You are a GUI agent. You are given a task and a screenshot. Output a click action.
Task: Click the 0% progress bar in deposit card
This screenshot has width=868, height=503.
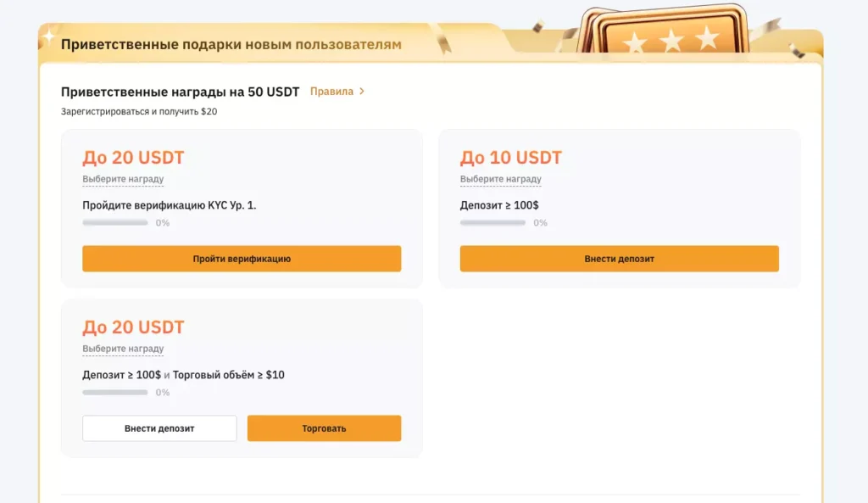[x=492, y=222]
